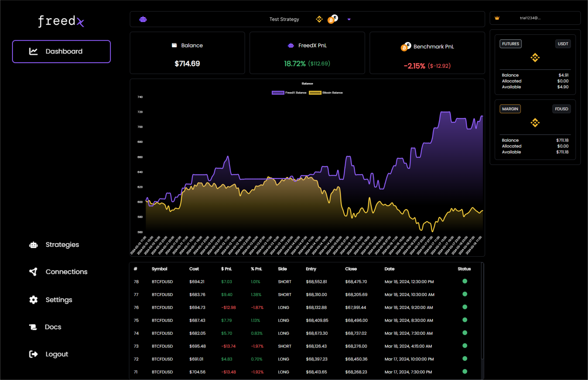The width and height of the screenshot is (588, 380).
Task: Click the Settings gear icon
Action: point(33,300)
